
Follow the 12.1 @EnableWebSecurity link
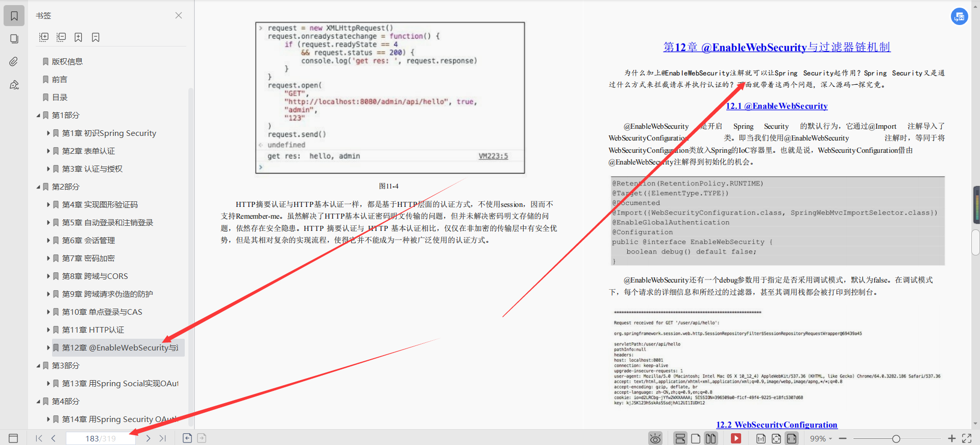[x=776, y=106]
